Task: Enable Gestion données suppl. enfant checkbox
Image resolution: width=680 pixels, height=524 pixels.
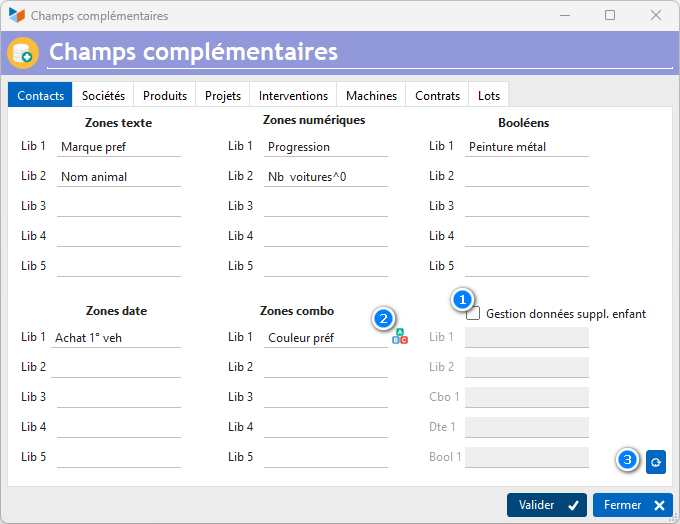Action: click(x=473, y=313)
